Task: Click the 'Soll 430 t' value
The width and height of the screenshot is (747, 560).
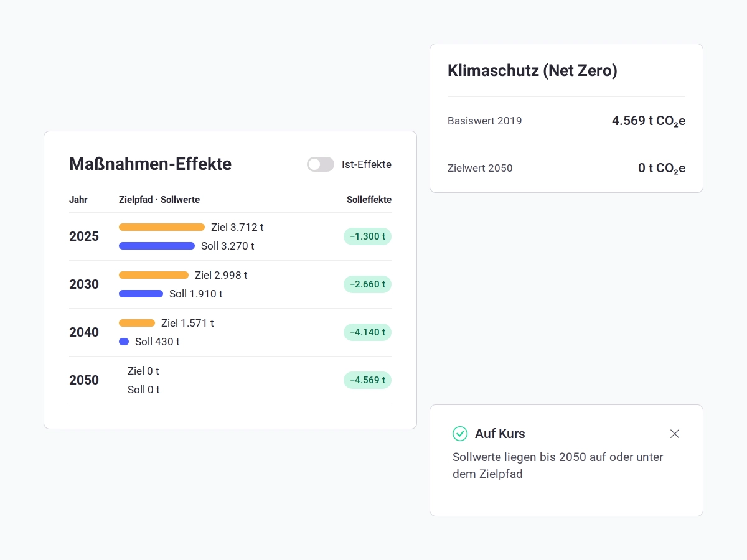Action: click(x=157, y=342)
